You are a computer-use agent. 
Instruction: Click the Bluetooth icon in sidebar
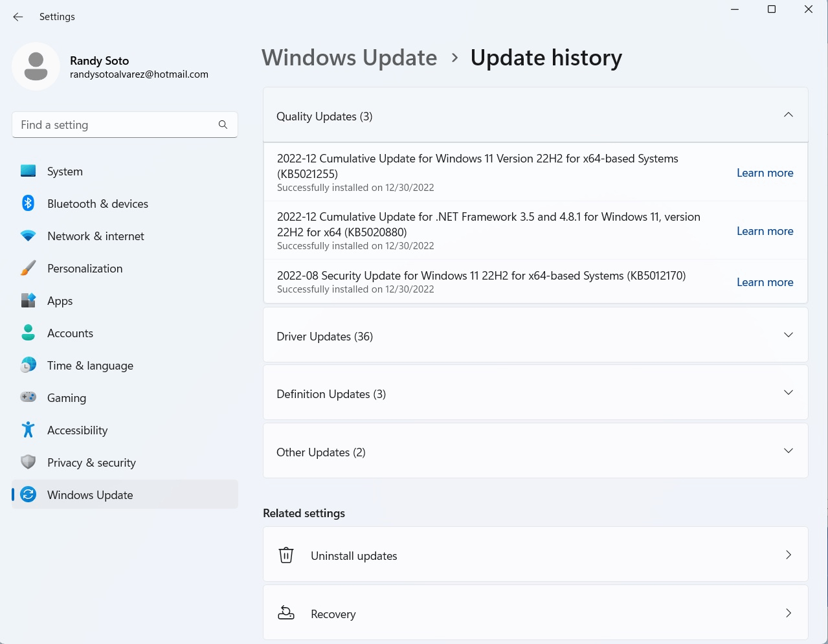coord(28,203)
